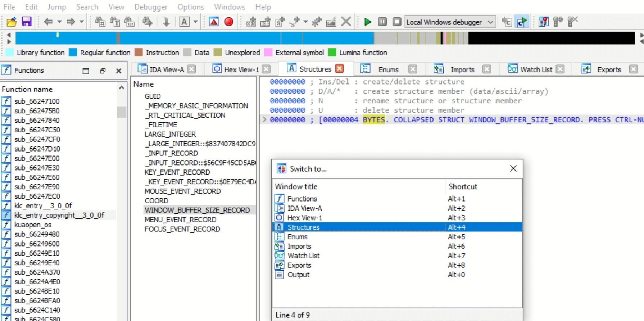Click the gray X delete icon in toolbar
The height and width of the screenshot is (321, 644).
pyautogui.click(x=346, y=22)
